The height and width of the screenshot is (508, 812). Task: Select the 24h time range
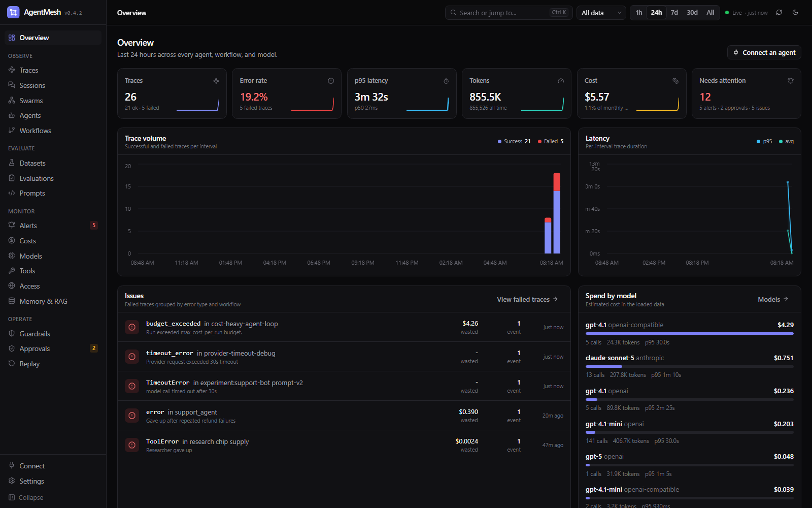(656, 13)
